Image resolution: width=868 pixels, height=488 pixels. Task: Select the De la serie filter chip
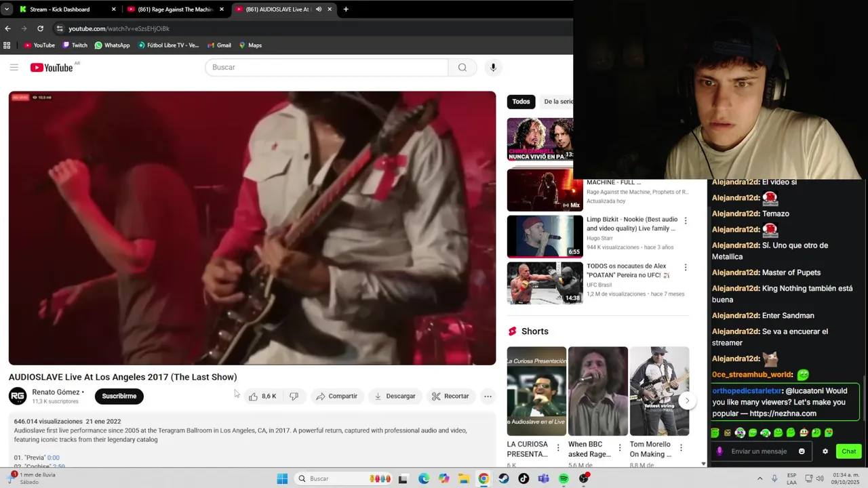[x=557, y=102]
